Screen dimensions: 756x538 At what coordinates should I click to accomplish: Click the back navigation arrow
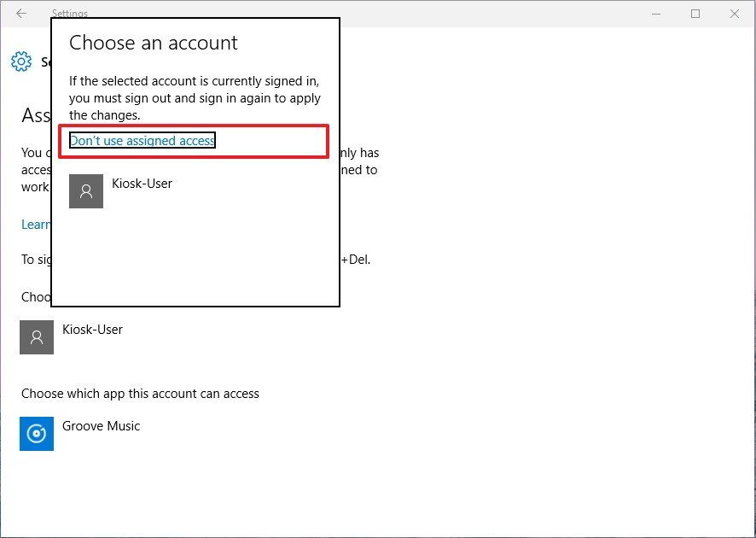(x=20, y=14)
